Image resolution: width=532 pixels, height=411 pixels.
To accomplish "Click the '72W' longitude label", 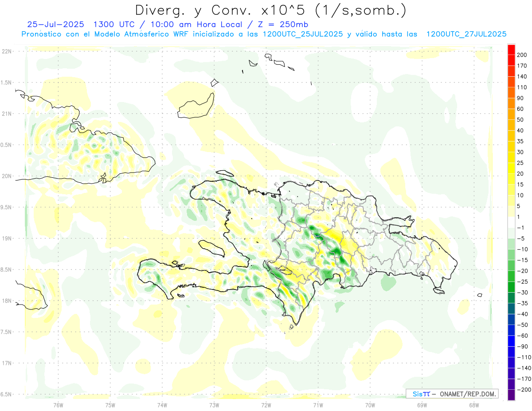I will click(266, 405).
